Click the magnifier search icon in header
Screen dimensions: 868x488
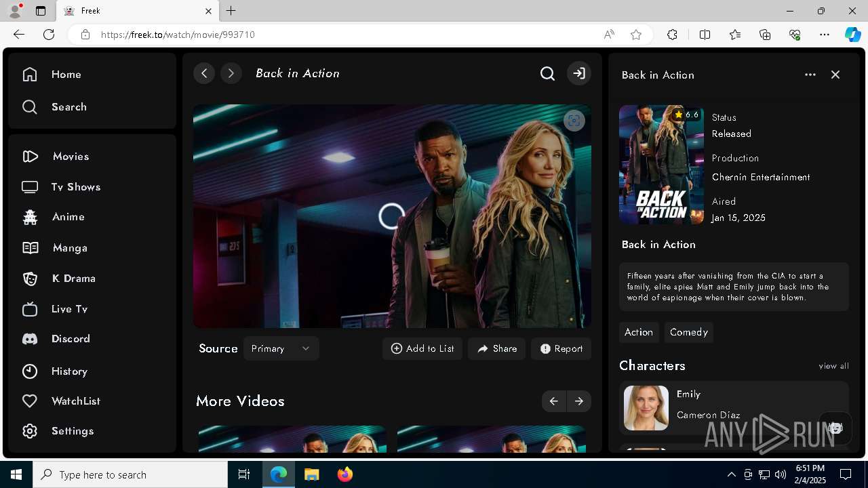tap(547, 73)
